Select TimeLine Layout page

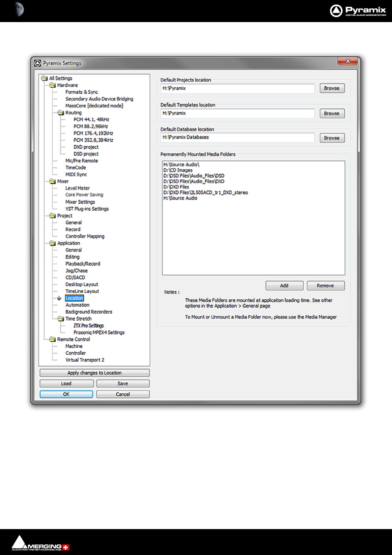pos(82,291)
